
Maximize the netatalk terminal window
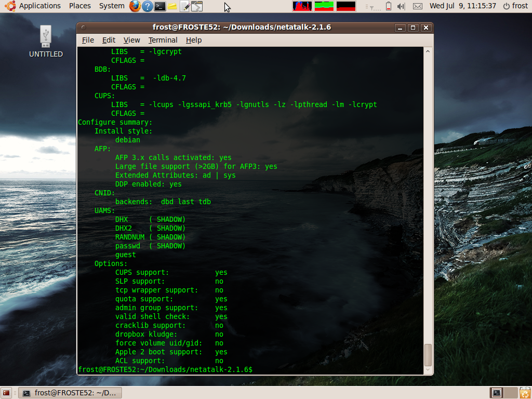[x=413, y=28]
